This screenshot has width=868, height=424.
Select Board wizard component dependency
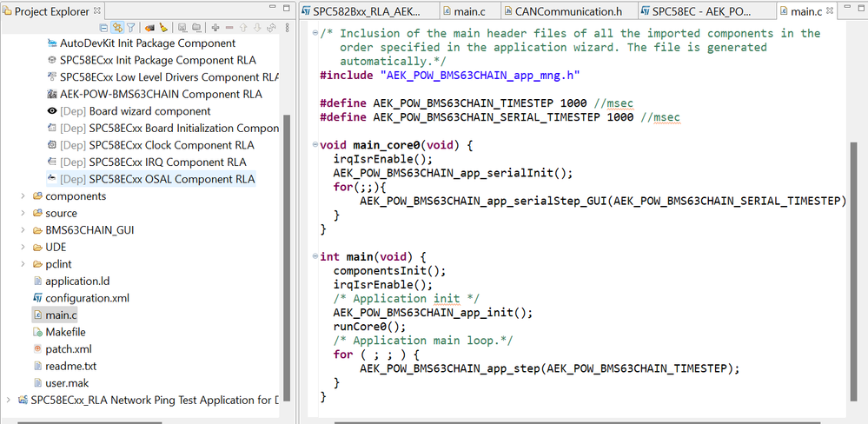coord(129,111)
